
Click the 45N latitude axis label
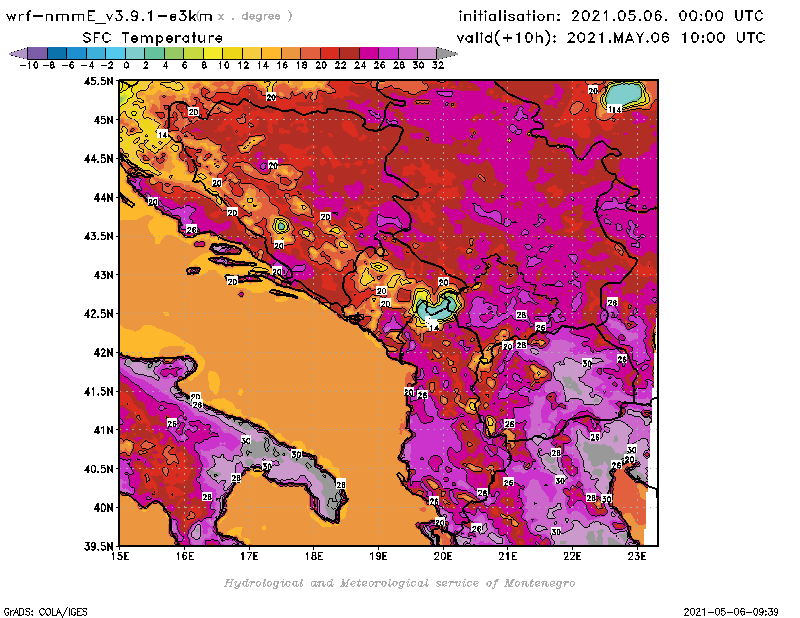(103, 120)
